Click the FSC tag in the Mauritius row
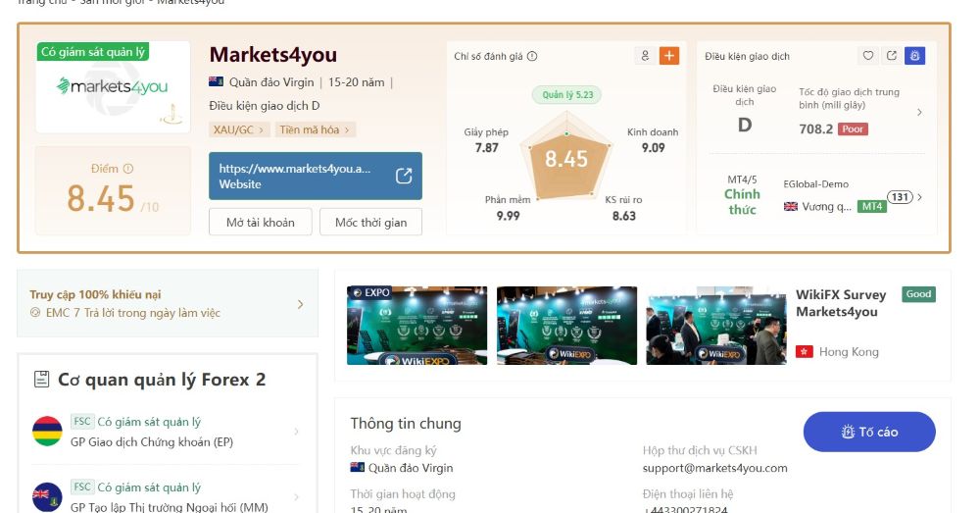980x513 pixels. click(82, 421)
